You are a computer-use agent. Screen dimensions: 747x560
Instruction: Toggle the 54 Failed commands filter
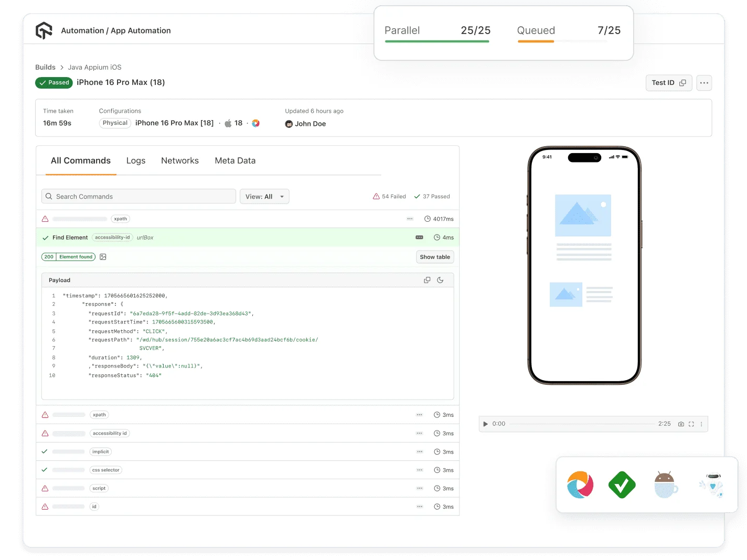[390, 196]
